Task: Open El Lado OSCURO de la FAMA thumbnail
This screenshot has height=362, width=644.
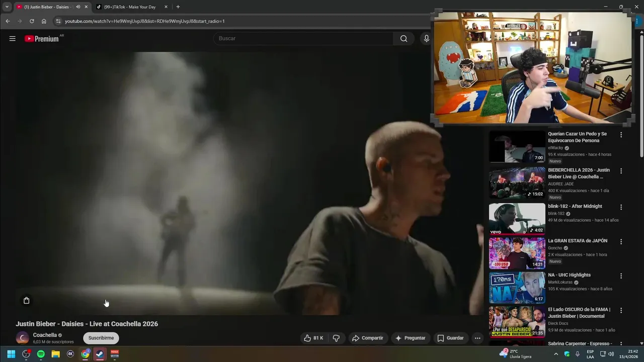Action: pyautogui.click(x=517, y=322)
